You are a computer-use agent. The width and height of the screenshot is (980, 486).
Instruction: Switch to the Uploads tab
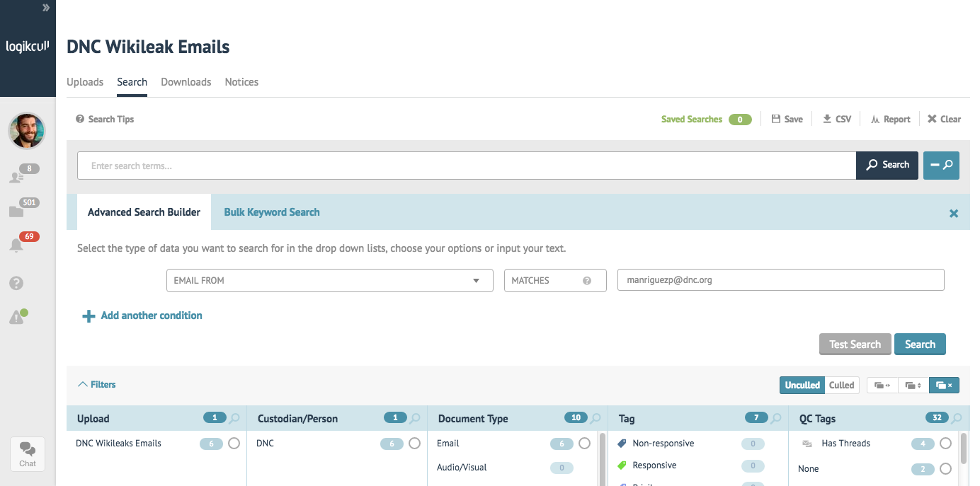click(85, 82)
